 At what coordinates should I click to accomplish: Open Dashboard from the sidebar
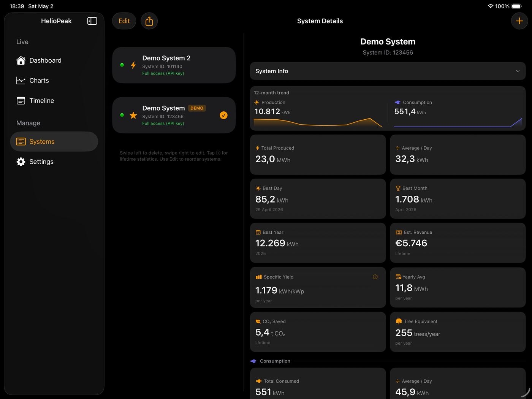[x=54, y=60]
